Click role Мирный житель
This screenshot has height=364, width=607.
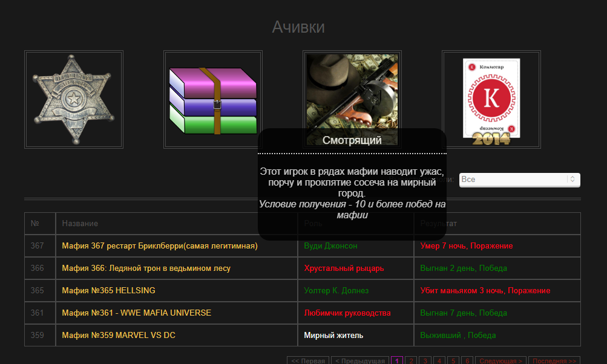[333, 336]
